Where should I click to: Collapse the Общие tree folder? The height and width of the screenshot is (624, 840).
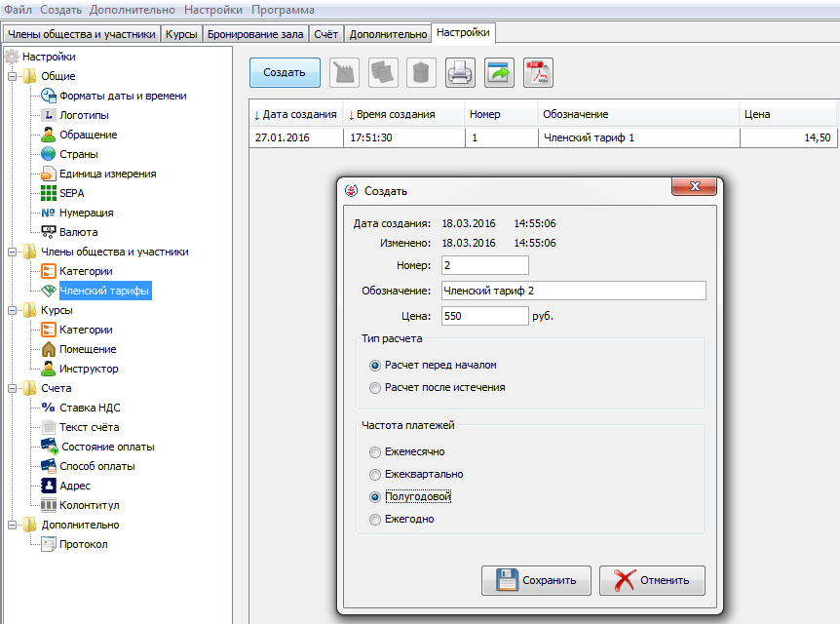point(12,77)
